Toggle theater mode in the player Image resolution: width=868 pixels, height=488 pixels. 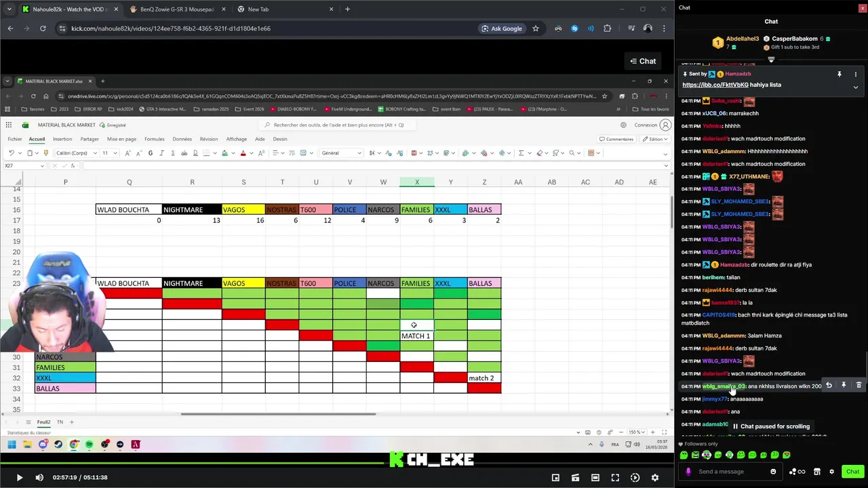click(595, 478)
